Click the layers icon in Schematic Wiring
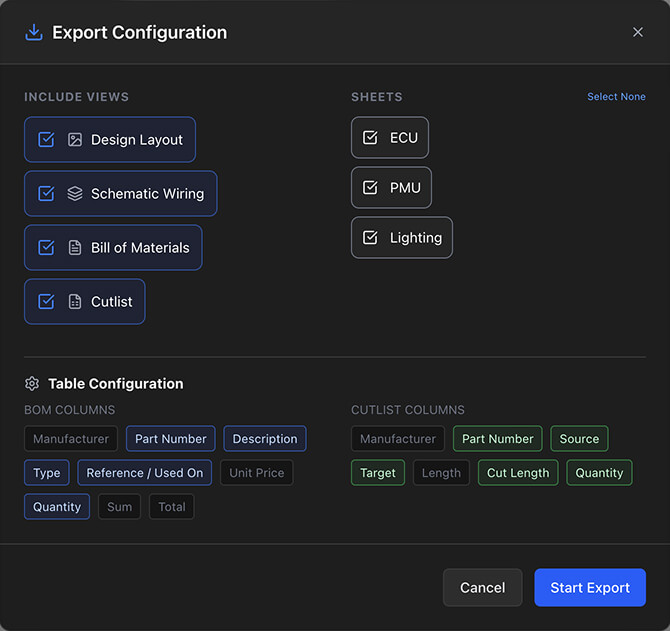 point(75,194)
